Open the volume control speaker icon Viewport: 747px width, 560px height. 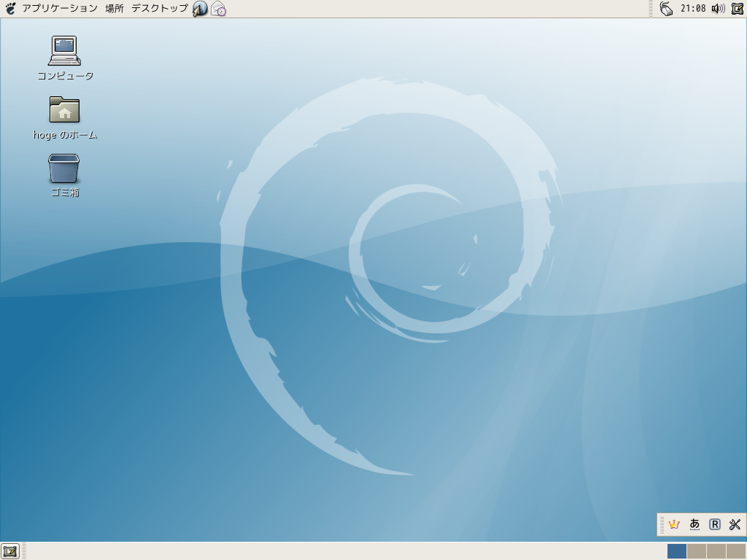[x=718, y=9]
